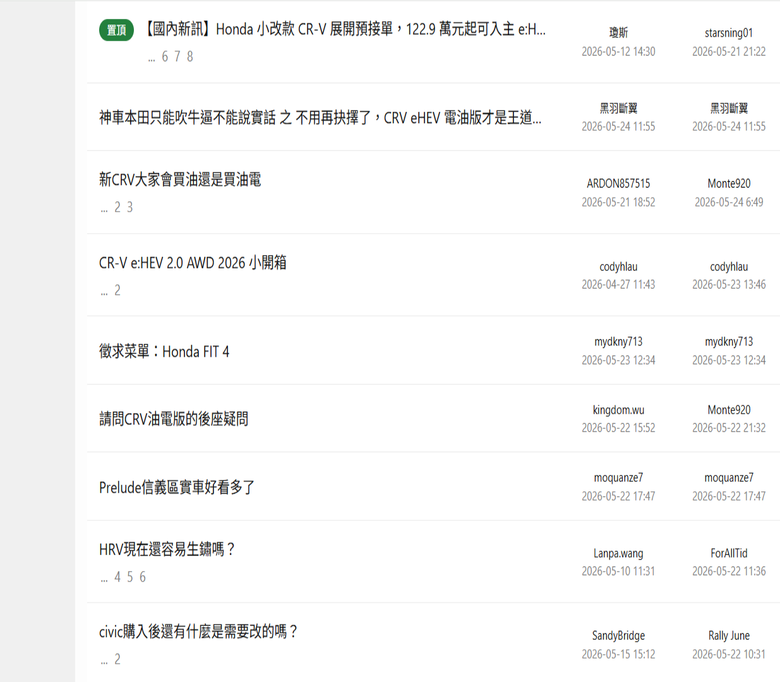Go to page 6 of the pinned CR-V thread

point(165,57)
